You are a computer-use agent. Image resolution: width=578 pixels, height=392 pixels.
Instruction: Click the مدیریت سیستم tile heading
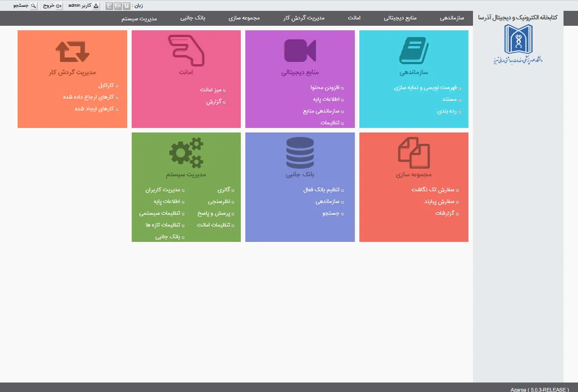(186, 175)
